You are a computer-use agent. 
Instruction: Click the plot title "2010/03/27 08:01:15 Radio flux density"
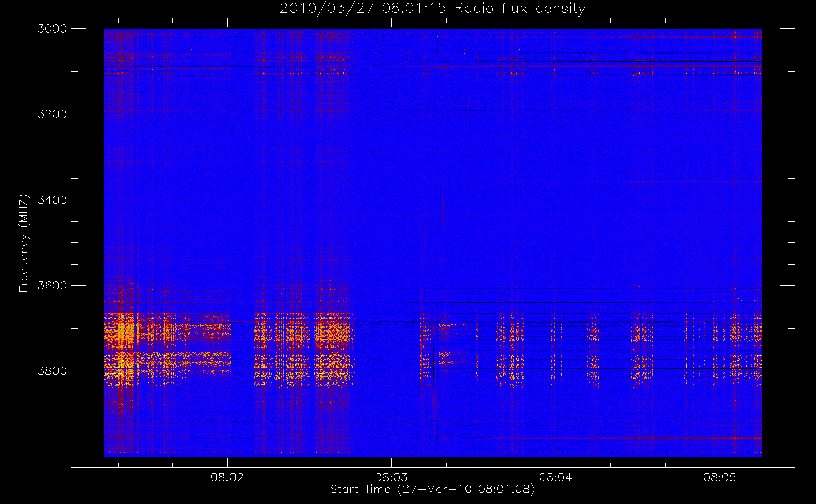[x=432, y=9]
